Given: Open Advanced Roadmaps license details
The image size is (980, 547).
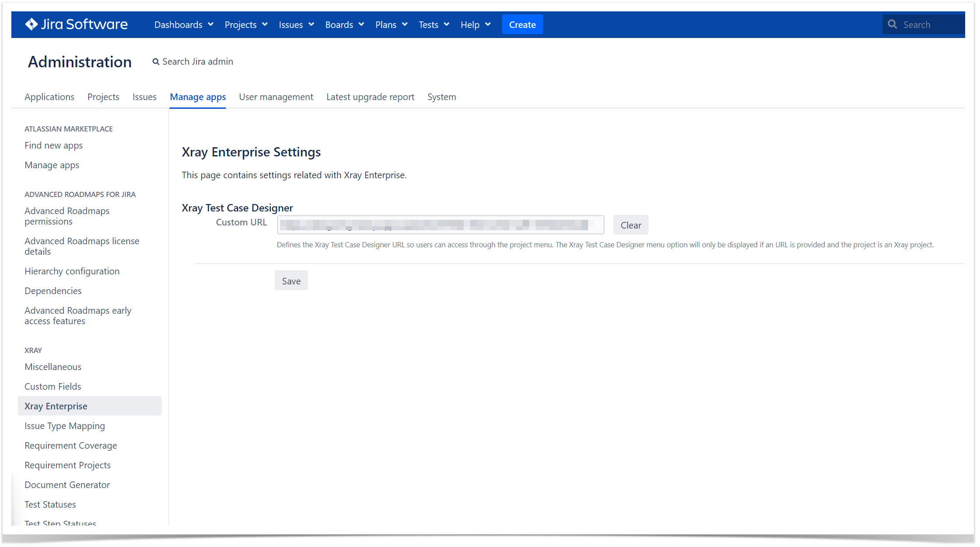Looking at the screenshot, I should click(82, 246).
